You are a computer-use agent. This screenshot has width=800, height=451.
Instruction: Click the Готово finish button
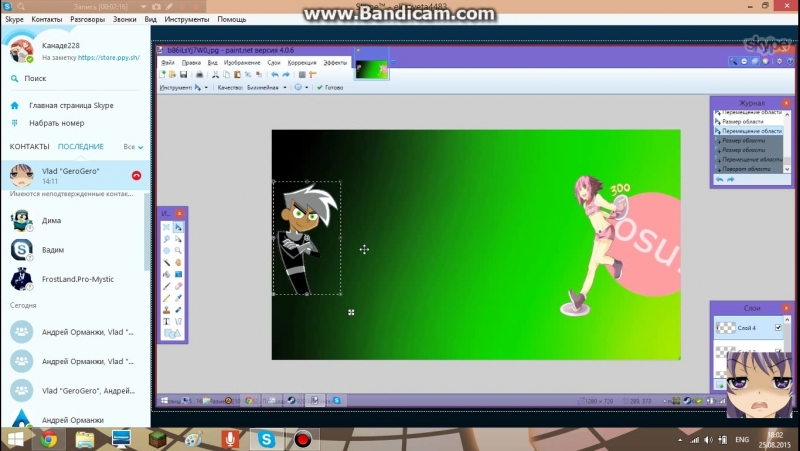[330, 88]
